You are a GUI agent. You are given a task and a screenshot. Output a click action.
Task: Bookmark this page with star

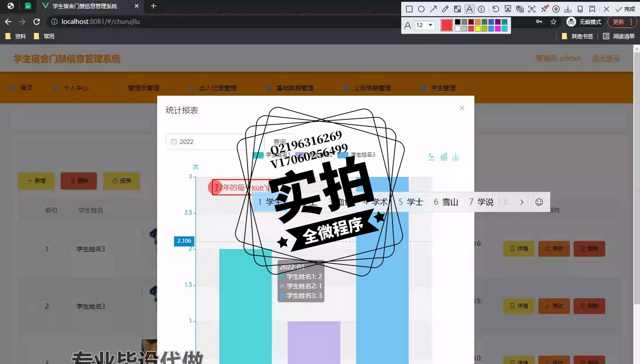click(x=553, y=22)
